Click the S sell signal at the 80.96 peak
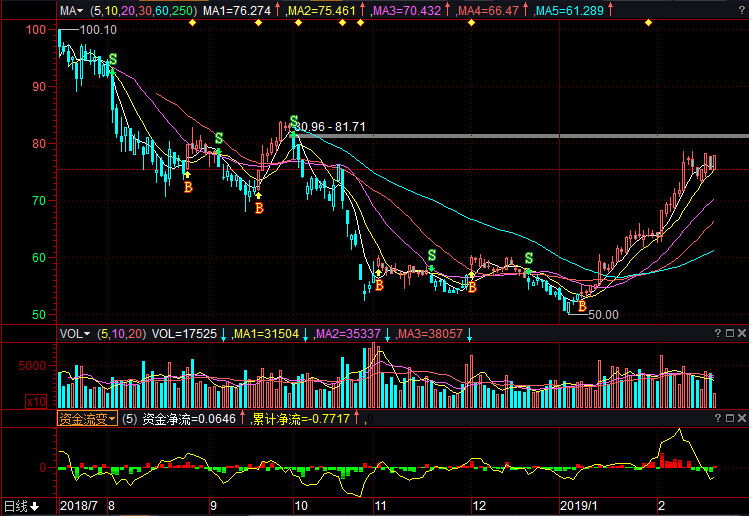This screenshot has width=749, height=516. 294,122
